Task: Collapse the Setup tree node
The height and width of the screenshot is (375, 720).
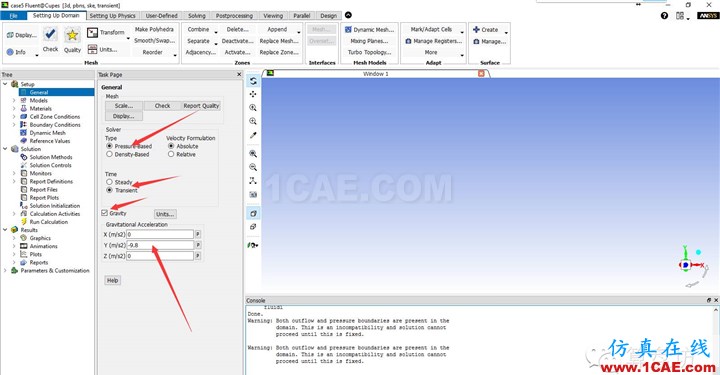Action: pos(5,84)
